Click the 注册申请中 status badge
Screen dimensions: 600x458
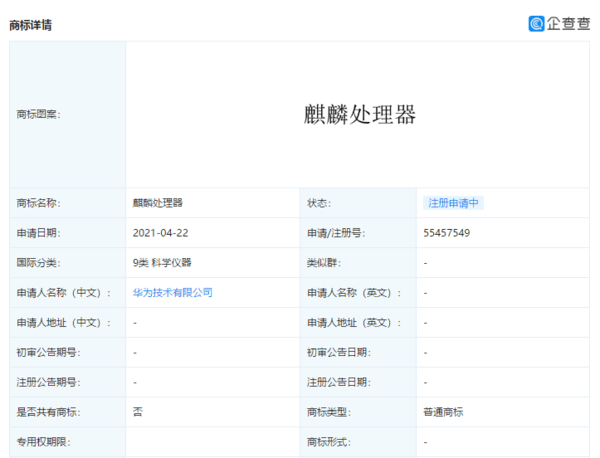(x=454, y=203)
